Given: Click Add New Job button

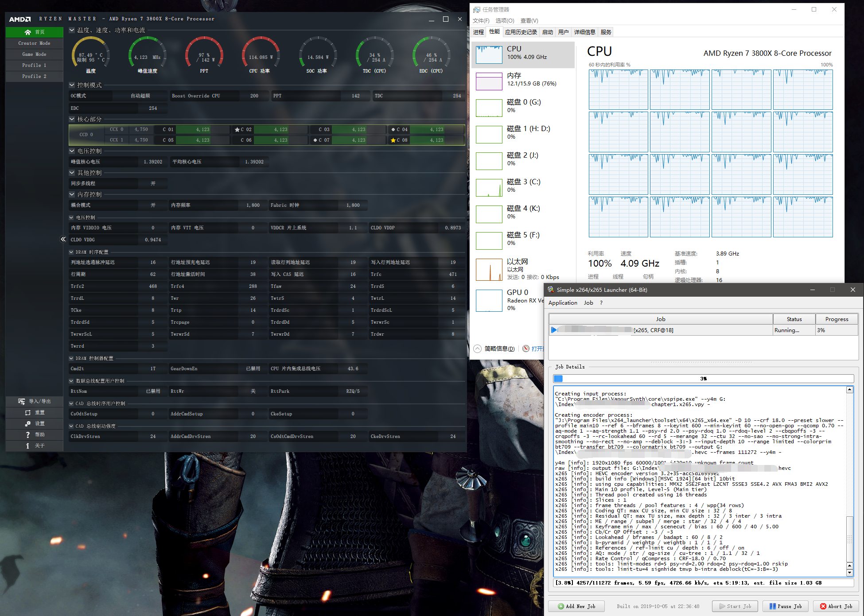Looking at the screenshot, I should [576, 606].
